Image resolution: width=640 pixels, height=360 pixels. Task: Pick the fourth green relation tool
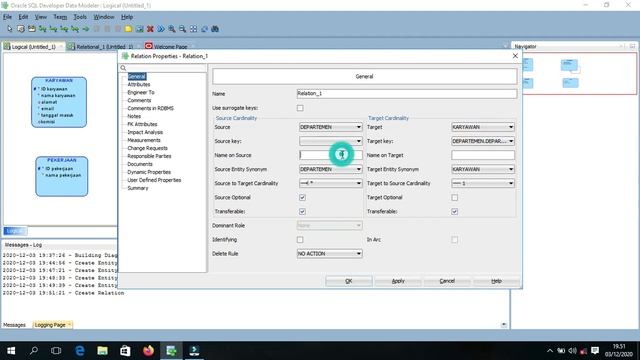tap(75, 29)
